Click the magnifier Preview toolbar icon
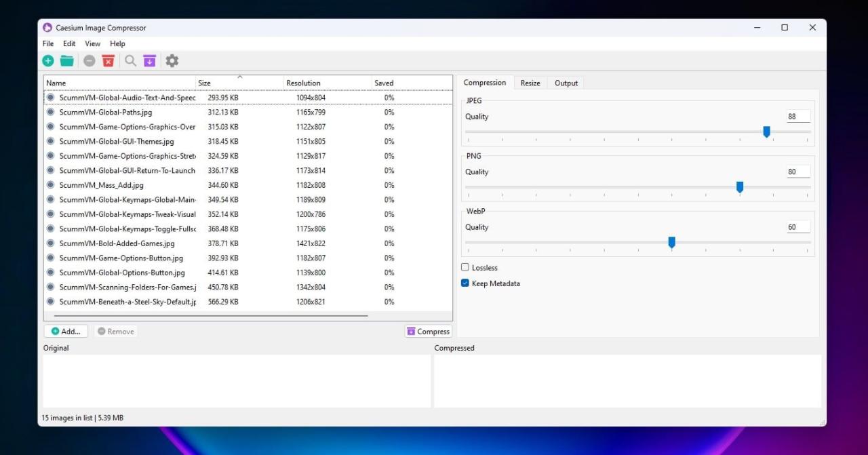Screen dimensions: 868x455 (x=130, y=61)
